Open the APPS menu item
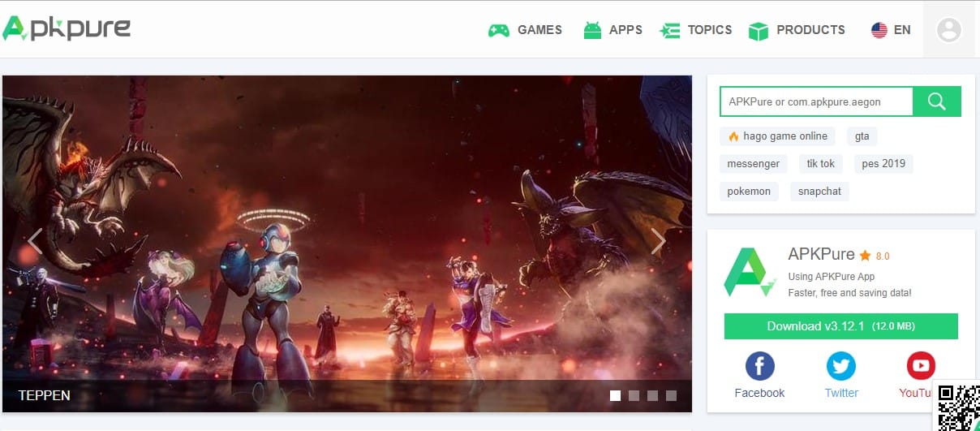Image resolution: width=980 pixels, height=431 pixels. click(x=625, y=30)
